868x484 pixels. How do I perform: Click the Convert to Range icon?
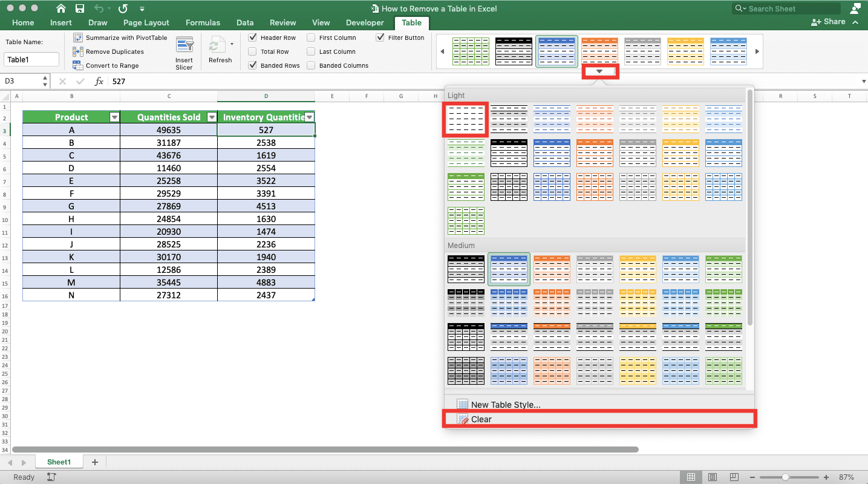(78, 65)
